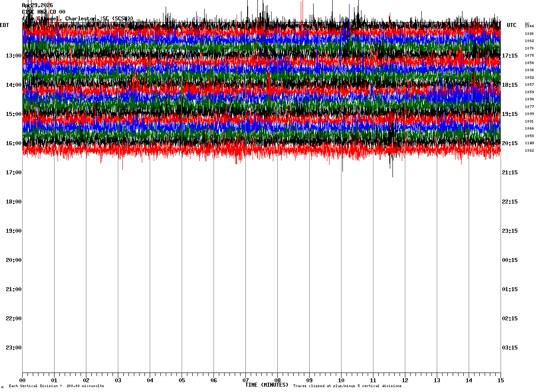Screen dimensions: 536x392
Task: Select the 19:15 UTC time label
Action: [x=510, y=114]
